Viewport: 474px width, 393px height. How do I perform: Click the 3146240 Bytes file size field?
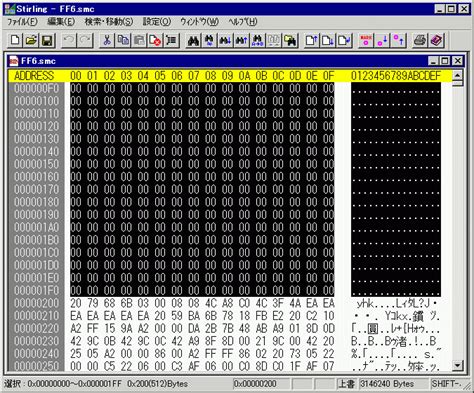pos(394,384)
